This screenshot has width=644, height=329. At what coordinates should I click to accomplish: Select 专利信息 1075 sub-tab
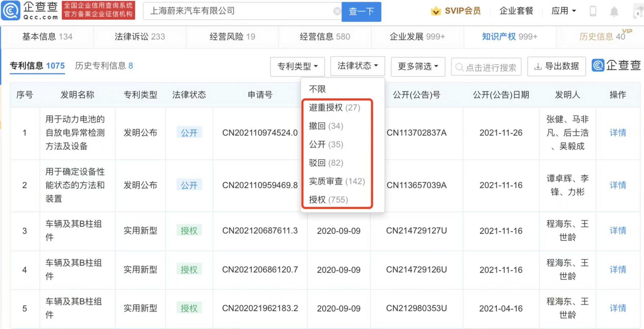tap(37, 66)
